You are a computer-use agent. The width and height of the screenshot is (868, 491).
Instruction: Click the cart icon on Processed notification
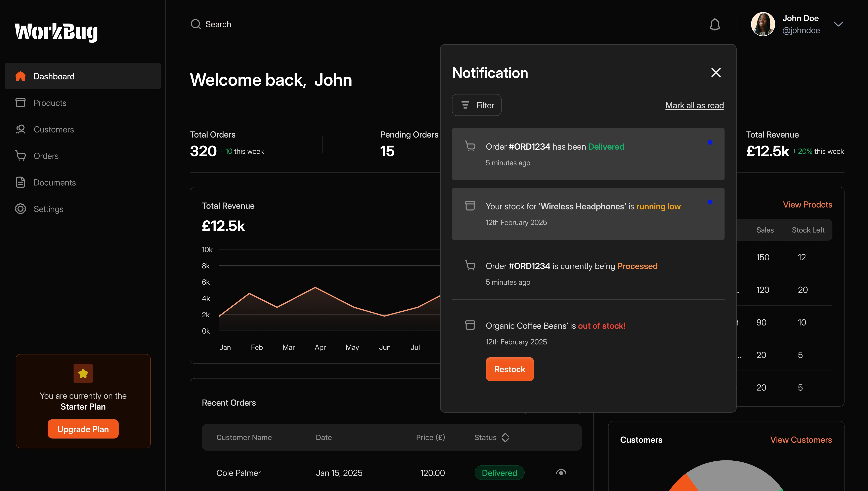pos(470,265)
